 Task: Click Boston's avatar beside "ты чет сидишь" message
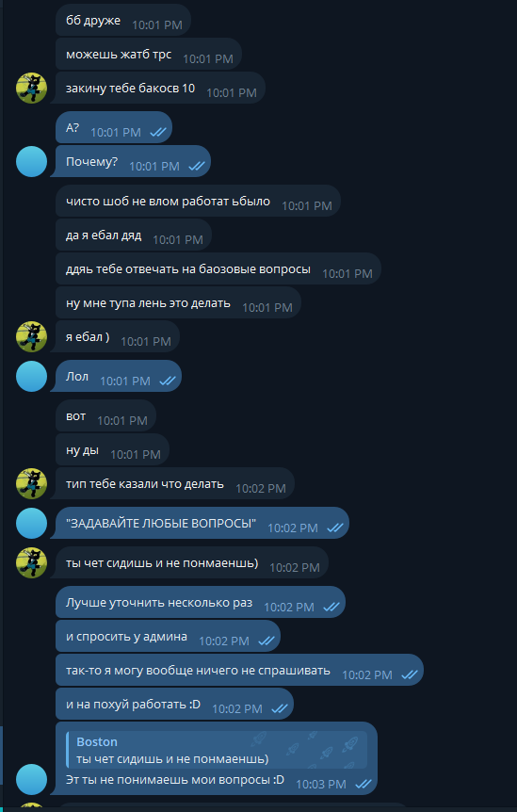(32, 562)
